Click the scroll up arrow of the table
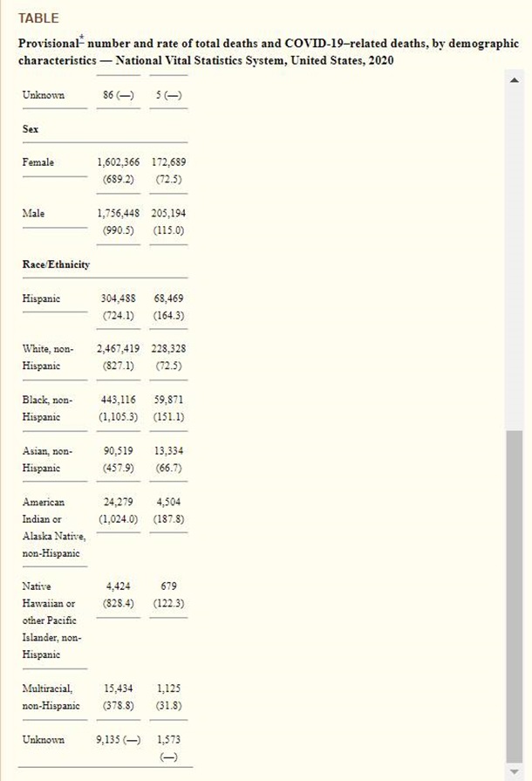532x781 pixels. click(x=514, y=80)
